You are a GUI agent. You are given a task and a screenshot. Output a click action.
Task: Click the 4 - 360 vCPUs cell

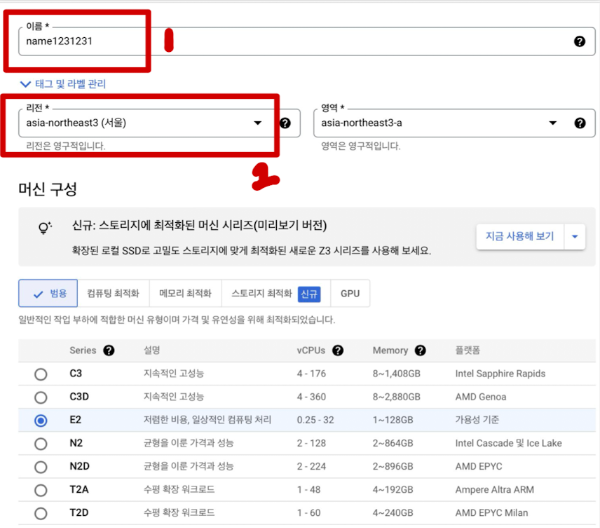point(311,397)
